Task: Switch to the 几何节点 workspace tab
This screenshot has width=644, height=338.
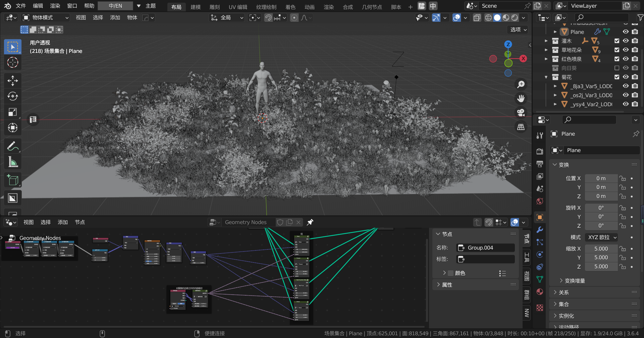Action: pos(372,7)
